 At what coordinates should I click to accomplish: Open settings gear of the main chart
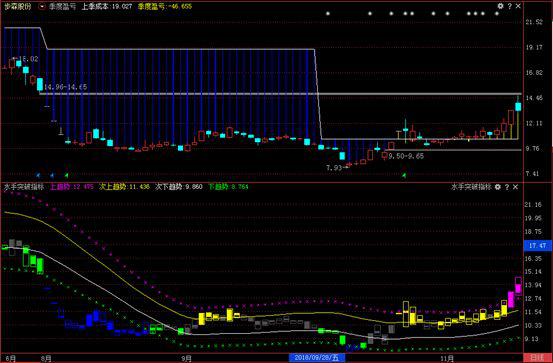(500, 6)
